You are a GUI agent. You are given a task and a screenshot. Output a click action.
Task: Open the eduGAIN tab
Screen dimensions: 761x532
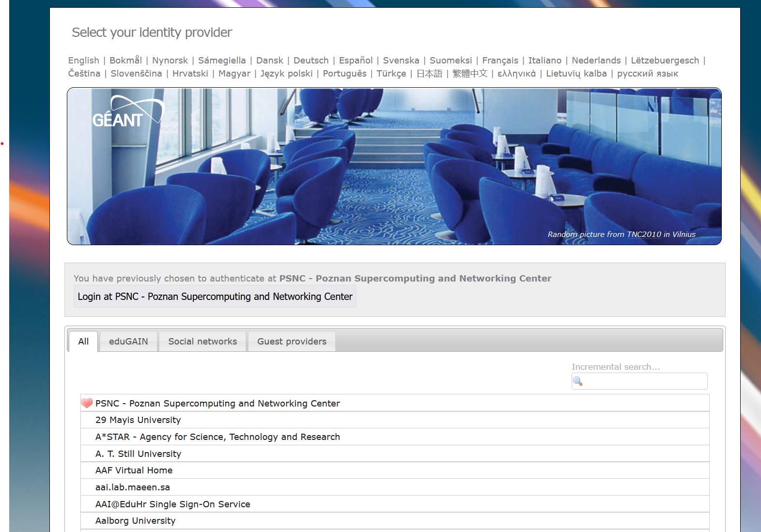128,342
